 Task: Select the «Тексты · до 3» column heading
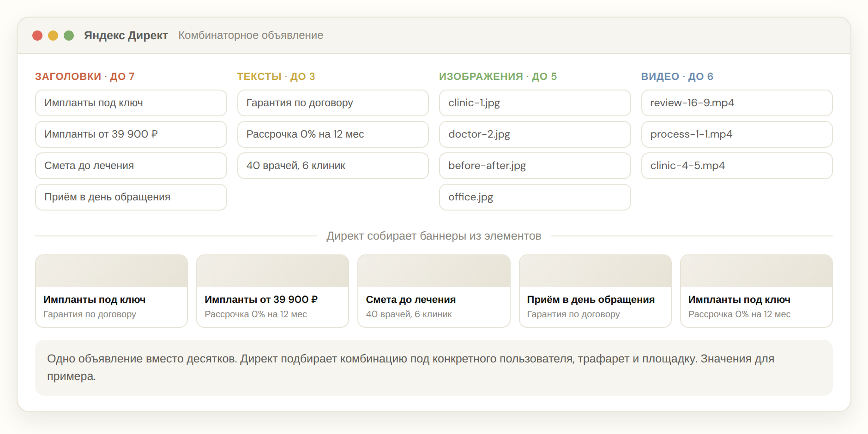276,77
